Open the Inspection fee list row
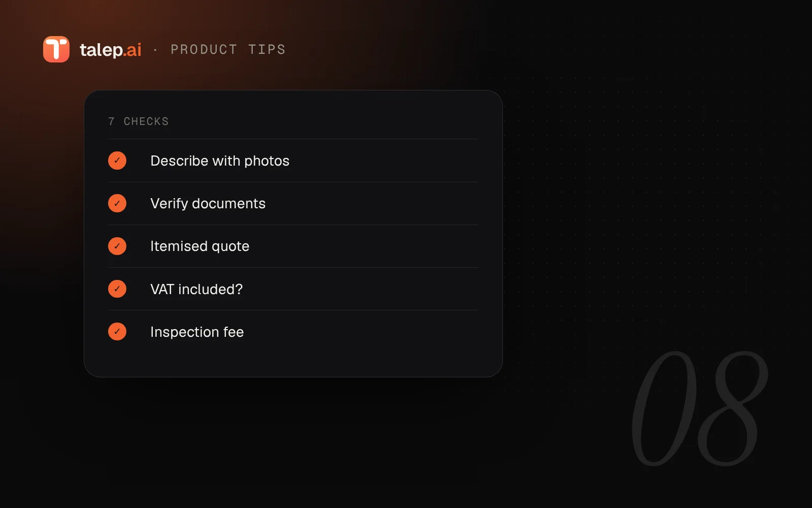The image size is (812, 508). (x=293, y=332)
